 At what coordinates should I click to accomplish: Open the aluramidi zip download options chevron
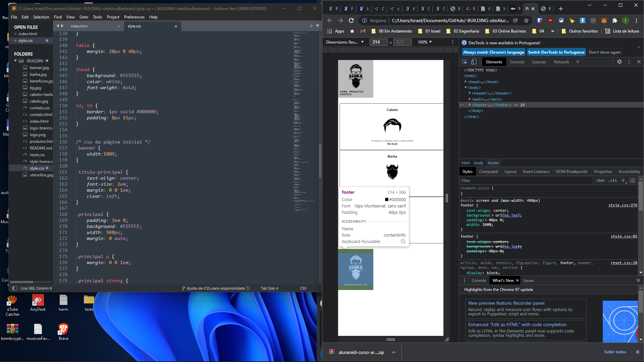tap(394, 352)
